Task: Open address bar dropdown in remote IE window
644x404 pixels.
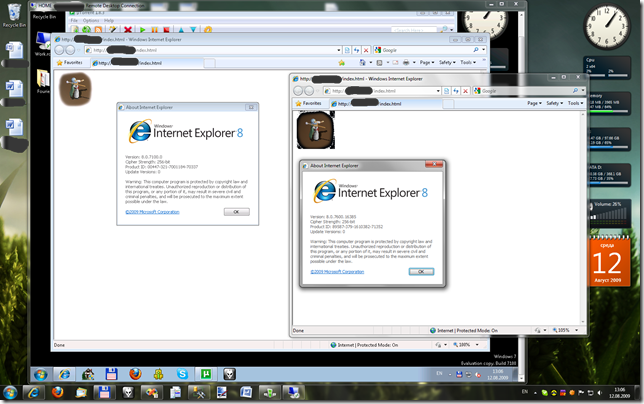Action: pos(339,50)
